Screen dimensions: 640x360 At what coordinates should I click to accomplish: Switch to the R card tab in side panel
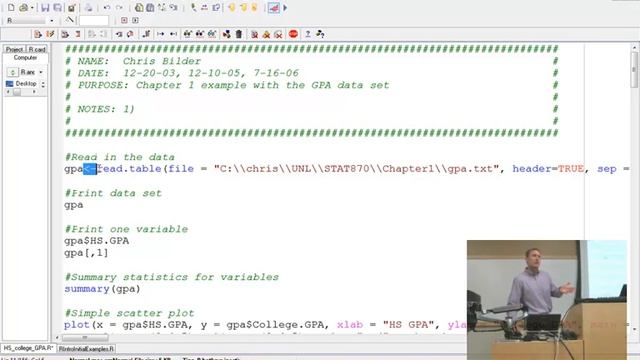[x=37, y=49]
